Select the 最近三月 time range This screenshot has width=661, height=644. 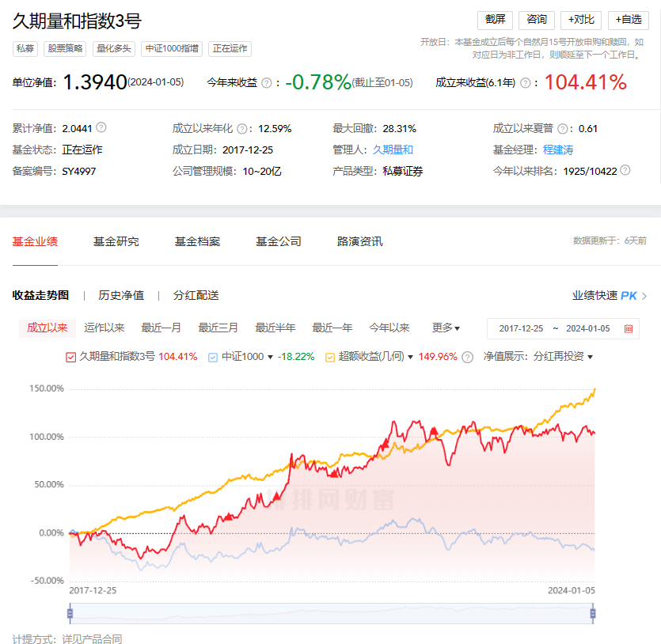pyautogui.click(x=218, y=328)
